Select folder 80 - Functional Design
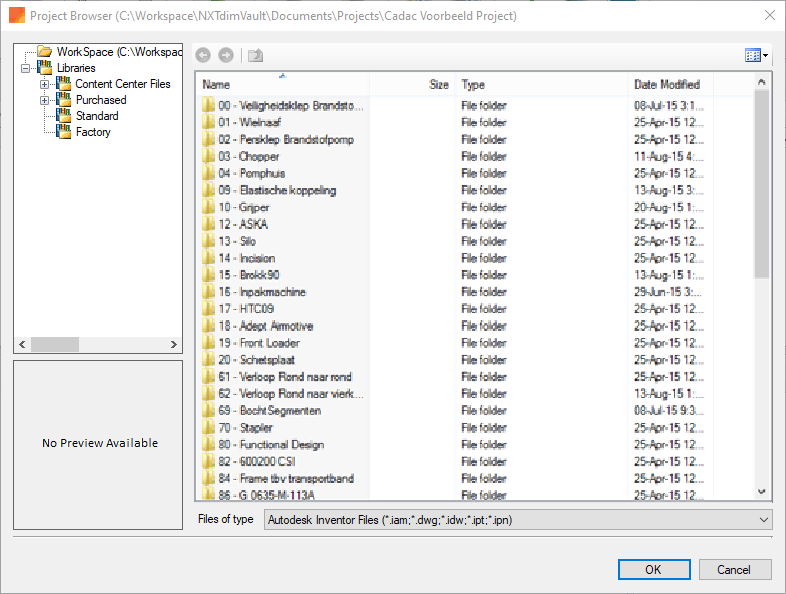 (x=263, y=445)
